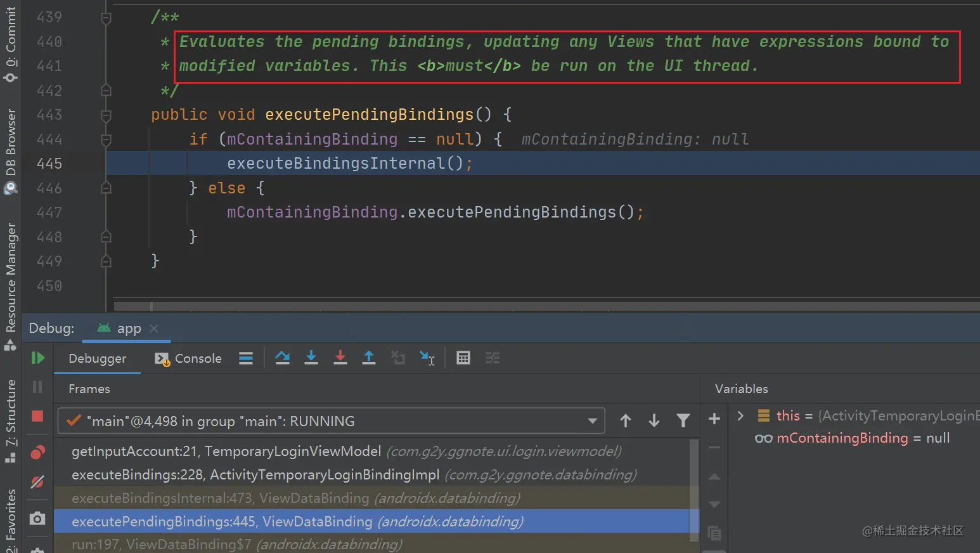Open the Favorites tool window

[11, 521]
